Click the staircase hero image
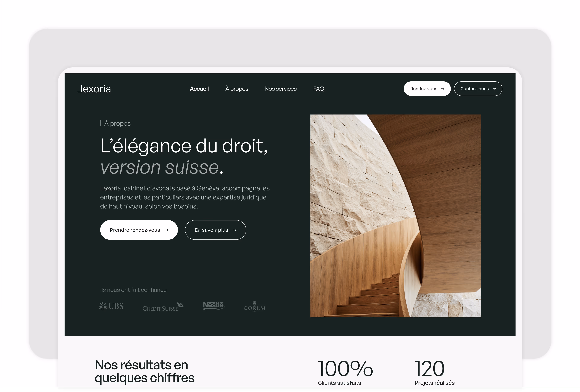The width and height of the screenshot is (580, 392). [x=395, y=216]
